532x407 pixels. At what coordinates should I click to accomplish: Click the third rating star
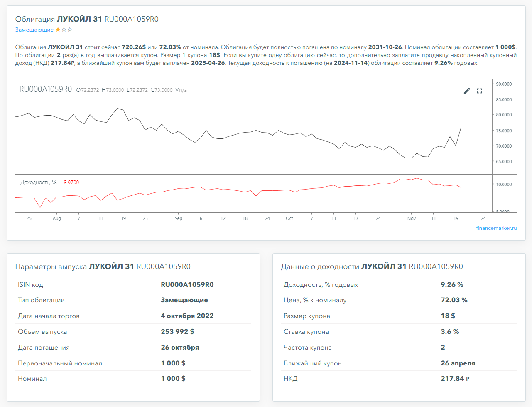(x=70, y=30)
